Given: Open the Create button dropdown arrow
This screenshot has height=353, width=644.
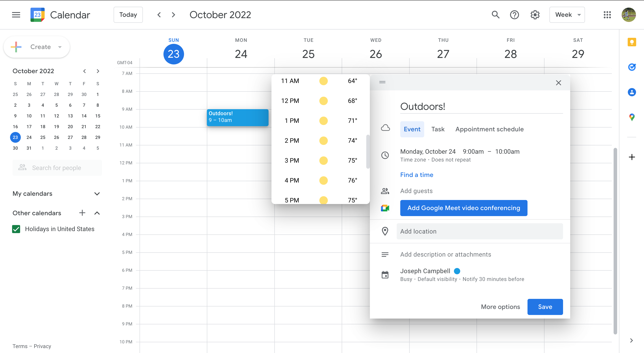Looking at the screenshot, I should (x=60, y=47).
